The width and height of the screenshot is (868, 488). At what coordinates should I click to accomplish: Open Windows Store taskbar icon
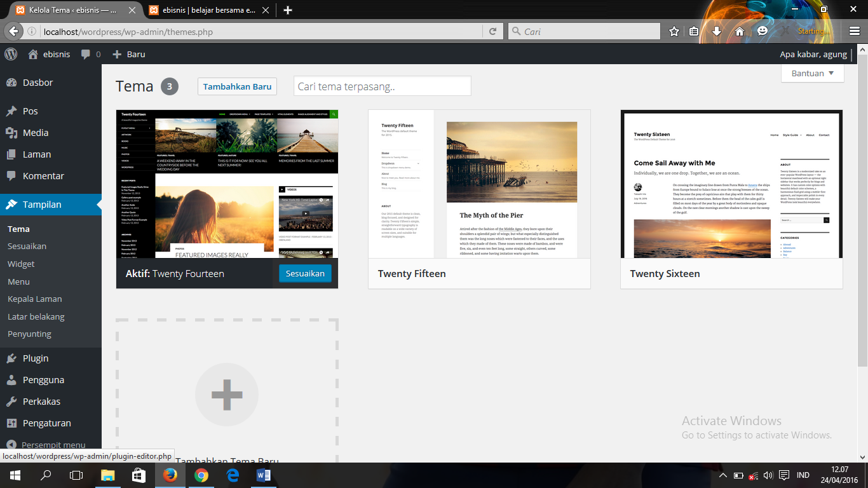pyautogui.click(x=139, y=475)
